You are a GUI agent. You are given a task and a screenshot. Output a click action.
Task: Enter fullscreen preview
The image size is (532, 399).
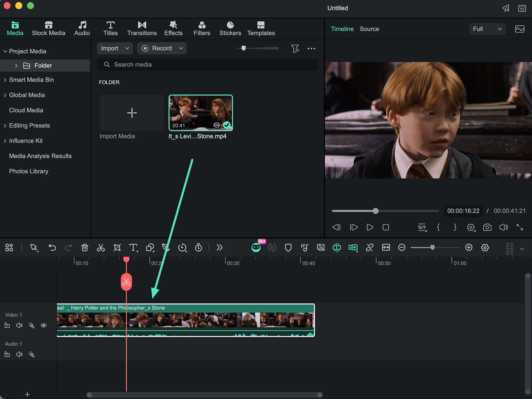pos(520,227)
